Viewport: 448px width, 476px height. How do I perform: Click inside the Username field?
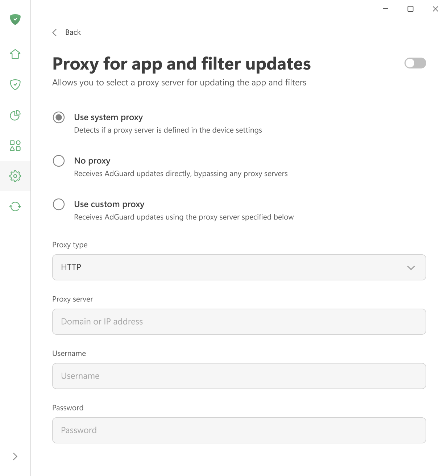(239, 376)
